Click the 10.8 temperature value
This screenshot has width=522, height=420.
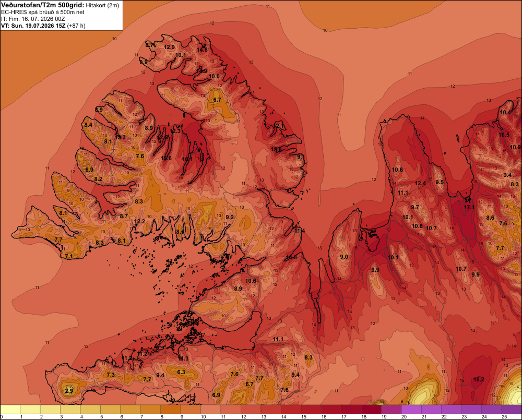(x=417, y=226)
